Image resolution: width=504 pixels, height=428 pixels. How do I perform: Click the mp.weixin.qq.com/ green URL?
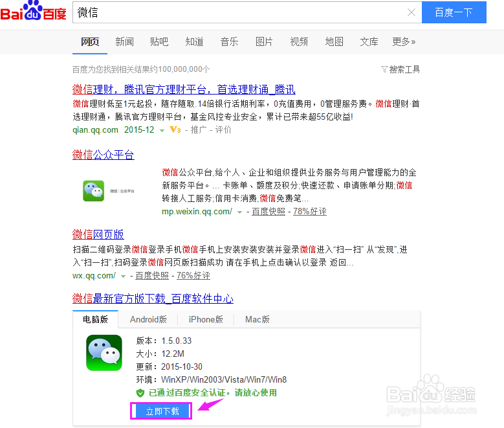[x=197, y=212]
